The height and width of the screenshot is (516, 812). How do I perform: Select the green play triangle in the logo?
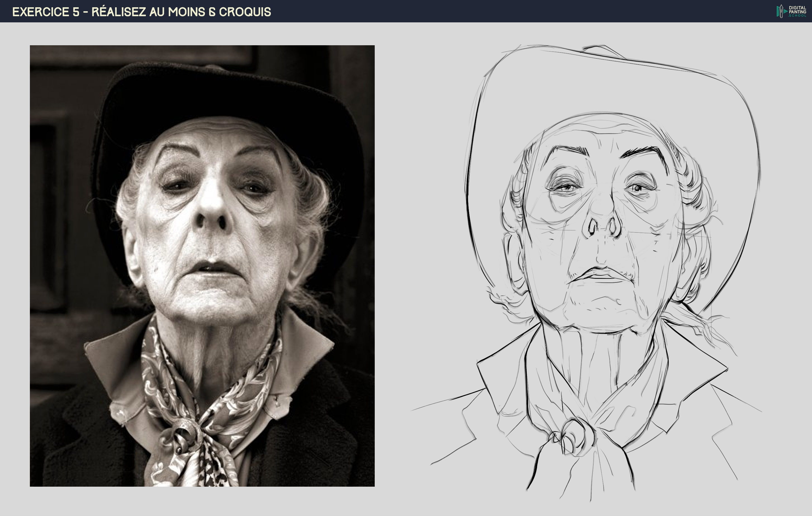(x=786, y=11)
